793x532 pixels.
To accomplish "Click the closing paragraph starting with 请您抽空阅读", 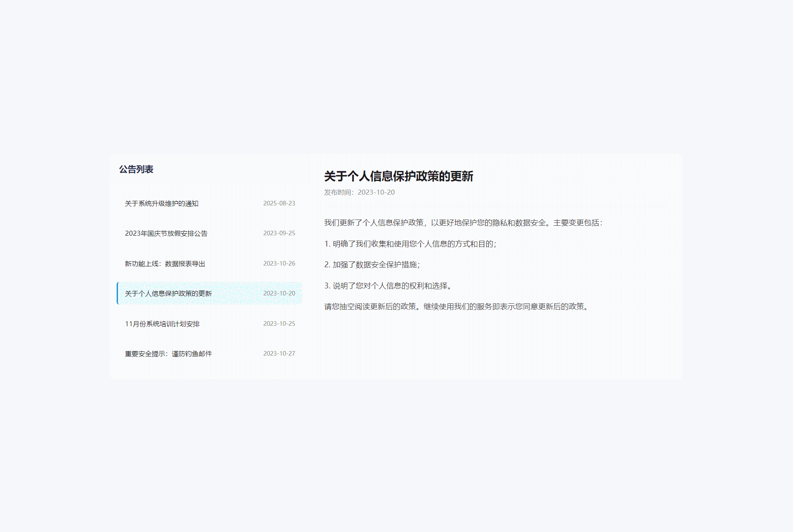I will click(x=457, y=307).
